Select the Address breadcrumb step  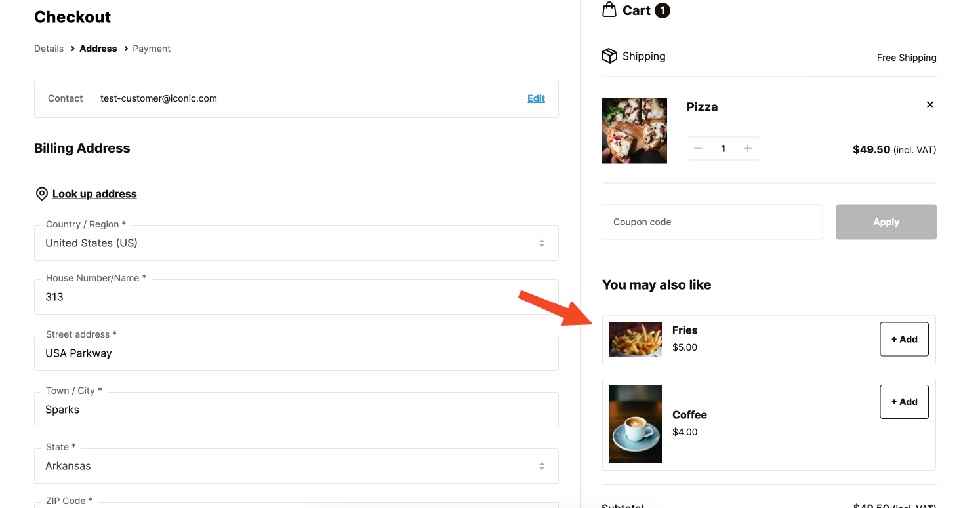[98, 48]
